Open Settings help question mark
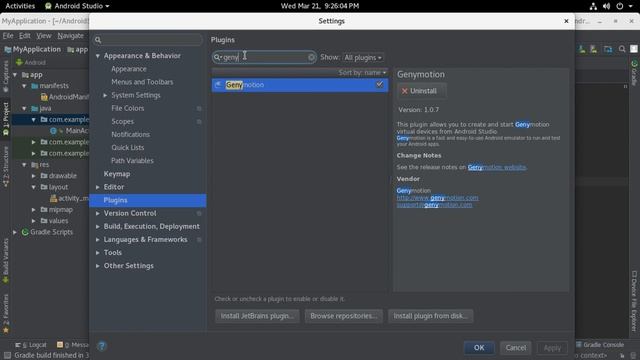Screen dimensions: 640x360 coord(102,347)
